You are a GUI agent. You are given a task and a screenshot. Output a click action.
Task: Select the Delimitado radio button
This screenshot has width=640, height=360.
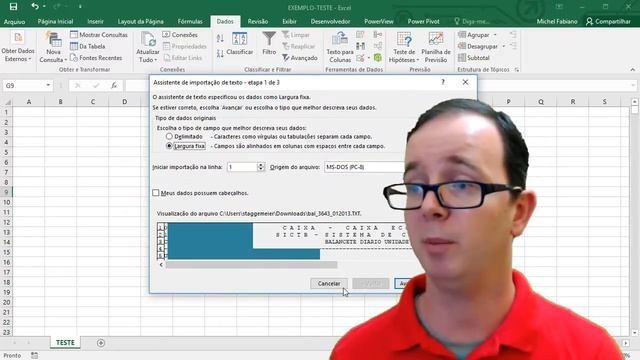tap(169, 136)
